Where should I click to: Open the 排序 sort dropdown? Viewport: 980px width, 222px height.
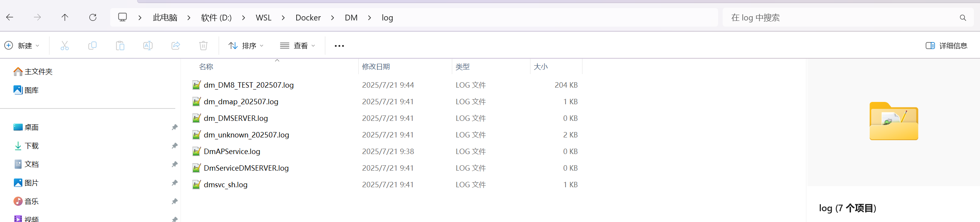(246, 46)
